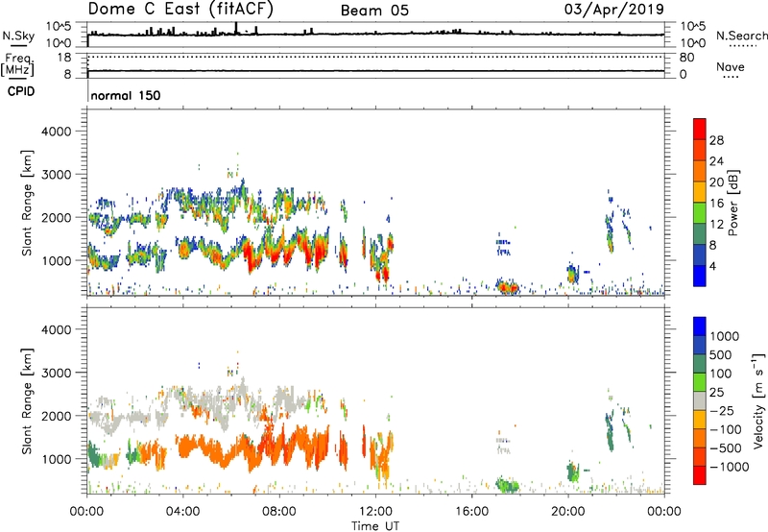Viewport: 768px width, 532px height.
Task: Select the '100' label on the Velocity colorbar
Action: tap(721, 374)
